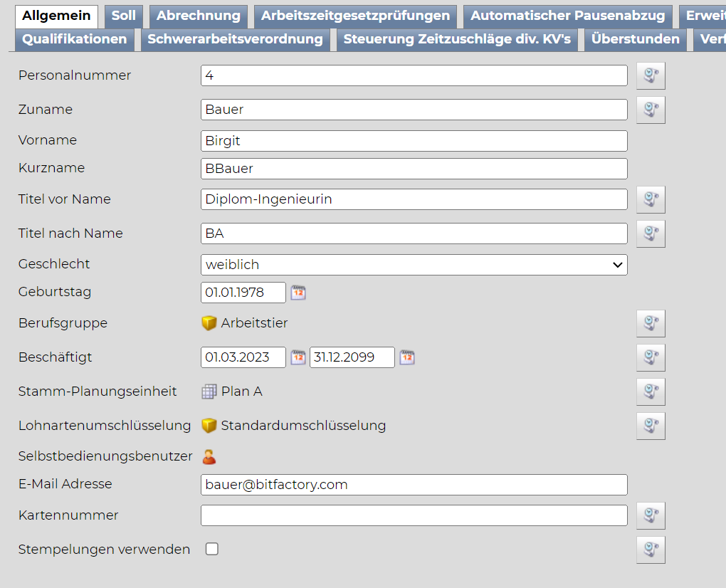This screenshot has height=588, width=726.
Task: Click history icon in Kartennummer row
Action: pos(650,515)
